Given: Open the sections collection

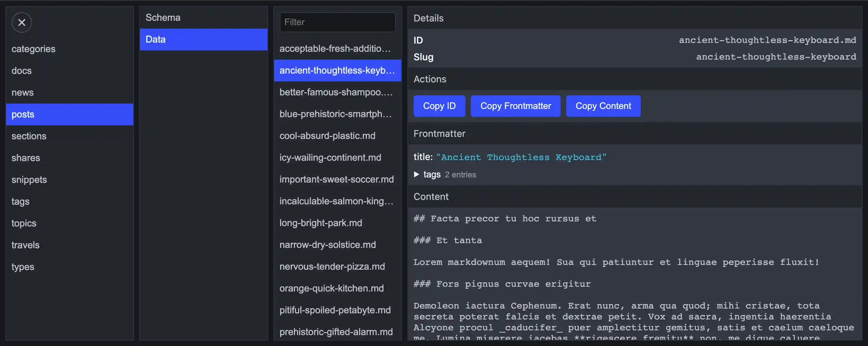Looking at the screenshot, I should [69, 136].
